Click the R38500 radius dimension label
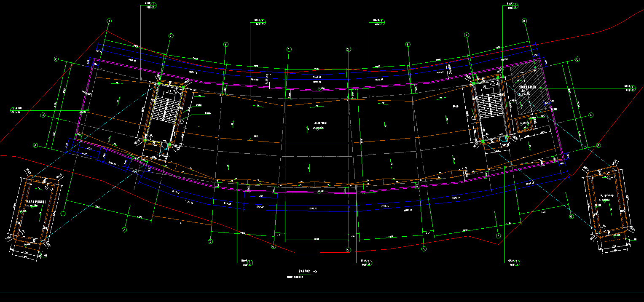644x302 pixels. click(267, 80)
